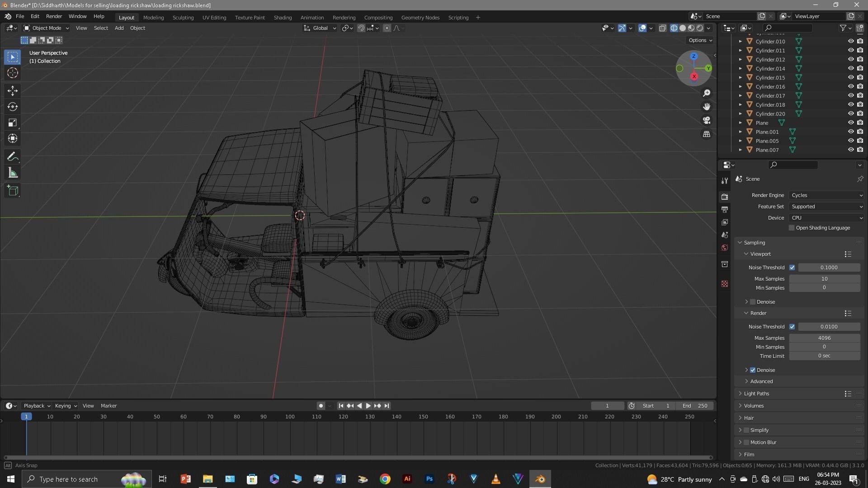This screenshot has height=488, width=868.
Task: Click the viewport Max Samples field
Action: [x=825, y=279]
